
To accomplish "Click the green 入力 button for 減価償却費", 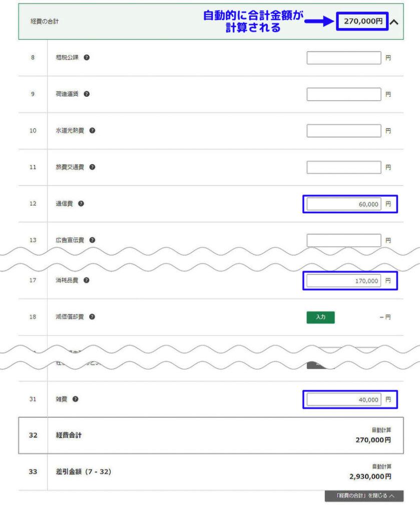I will point(321,317).
